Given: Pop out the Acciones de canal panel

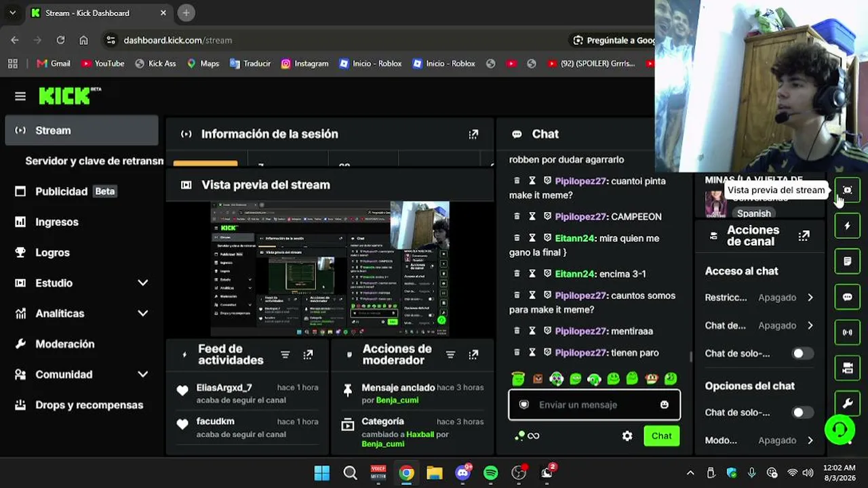Looking at the screenshot, I should tap(804, 236).
